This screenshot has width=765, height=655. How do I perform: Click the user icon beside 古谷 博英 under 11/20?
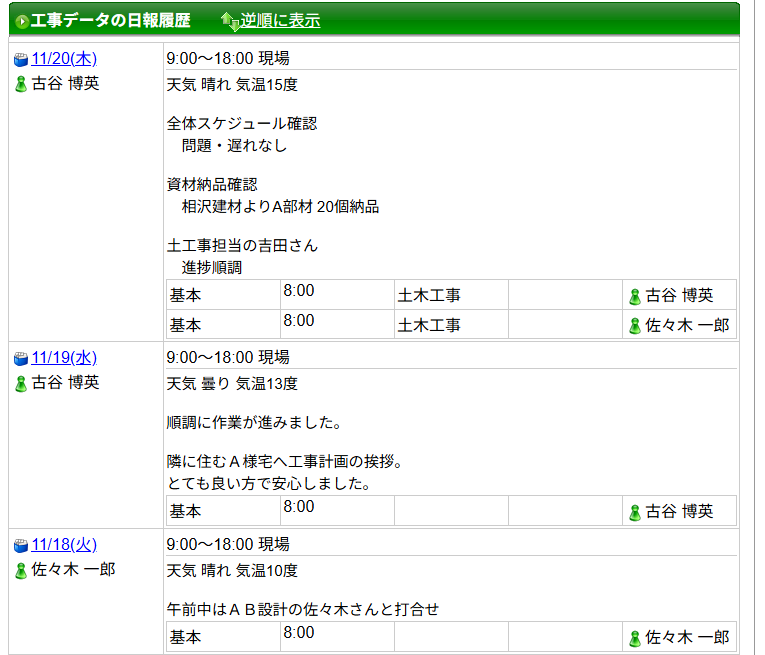coord(21,84)
